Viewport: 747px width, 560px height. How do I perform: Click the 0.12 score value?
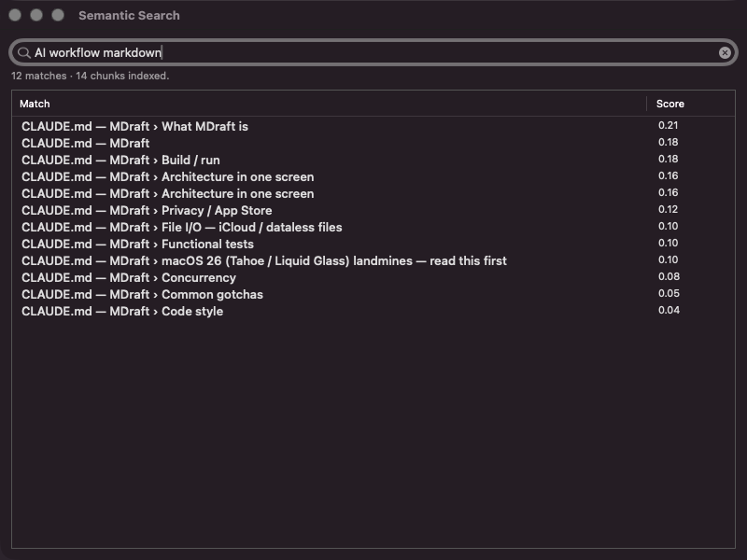coord(668,209)
